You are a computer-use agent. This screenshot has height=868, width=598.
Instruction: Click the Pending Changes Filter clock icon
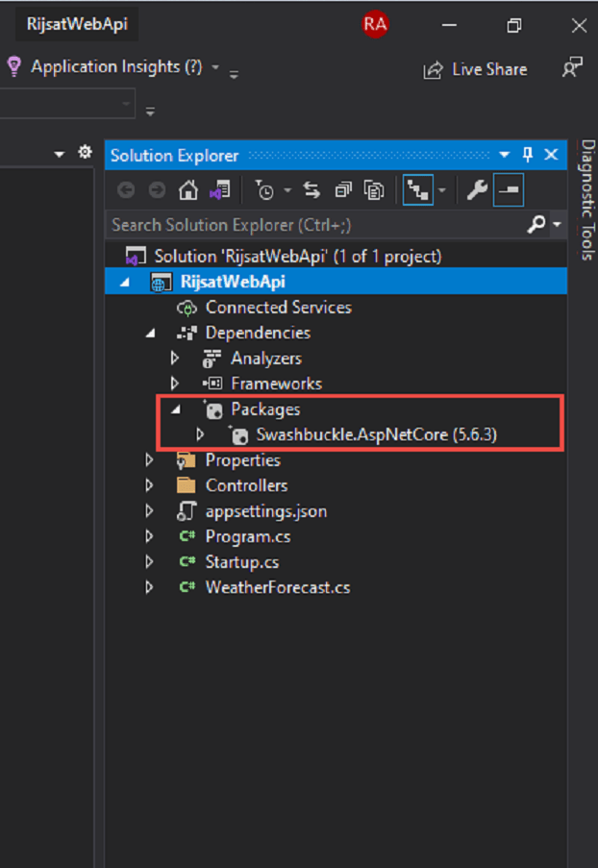tap(264, 190)
